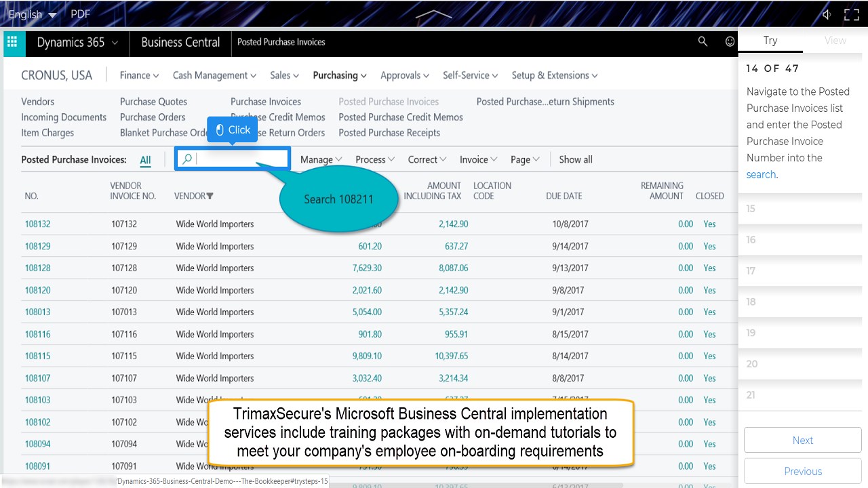Click the Previous button
This screenshot has width=868, height=488.
803,471
